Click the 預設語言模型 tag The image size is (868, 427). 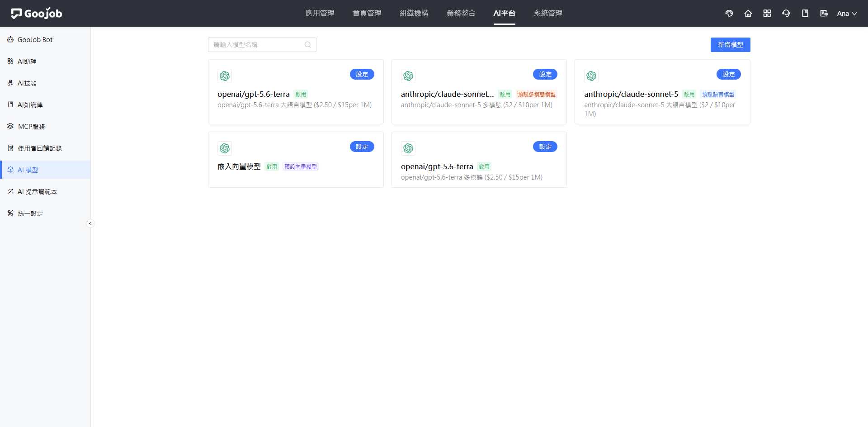[x=718, y=95]
